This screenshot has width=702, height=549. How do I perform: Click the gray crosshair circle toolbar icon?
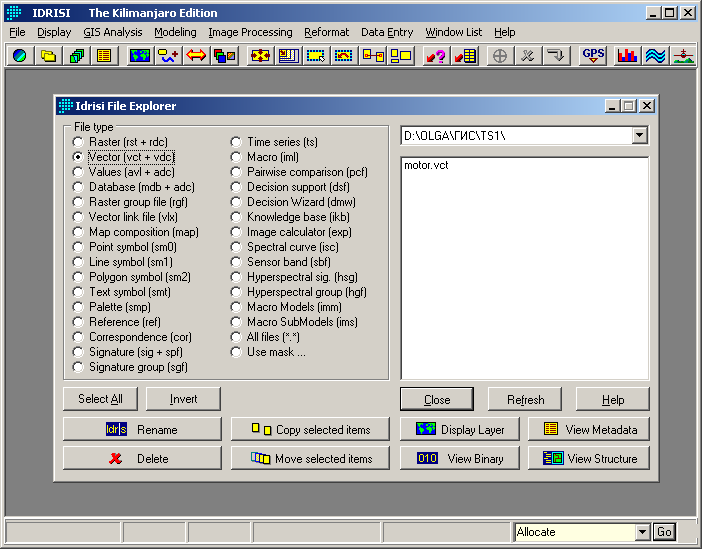tap(500, 56)
